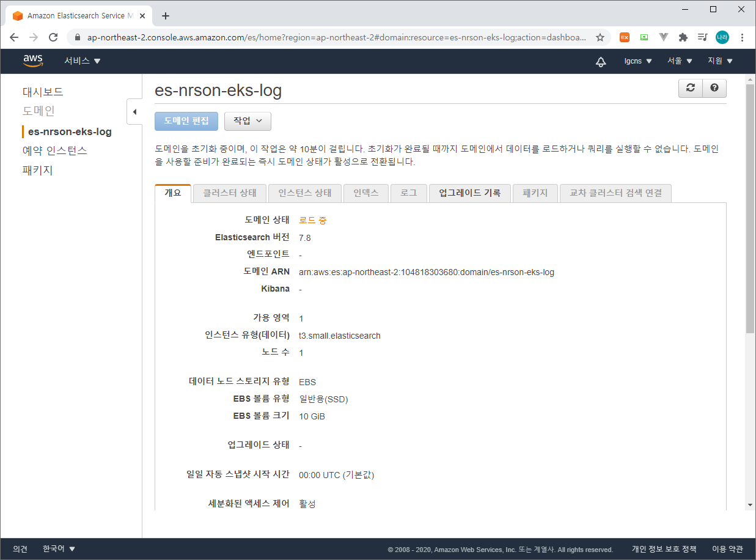Switch to the 클러스터 상태 tab
756x560 pixels.
[230, 193]
